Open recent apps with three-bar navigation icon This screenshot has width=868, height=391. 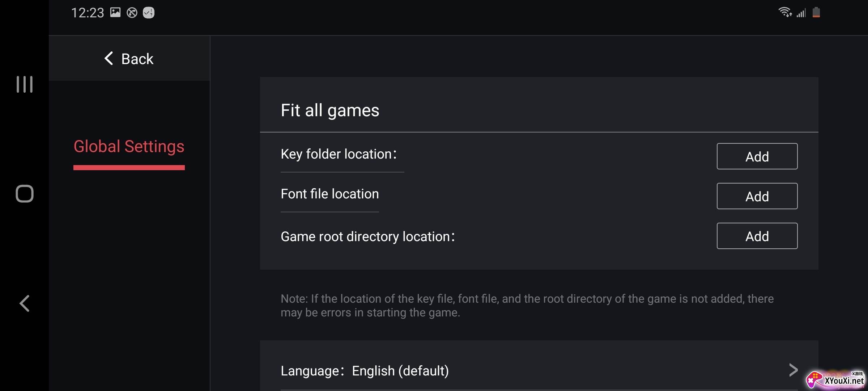coord(25,84)
